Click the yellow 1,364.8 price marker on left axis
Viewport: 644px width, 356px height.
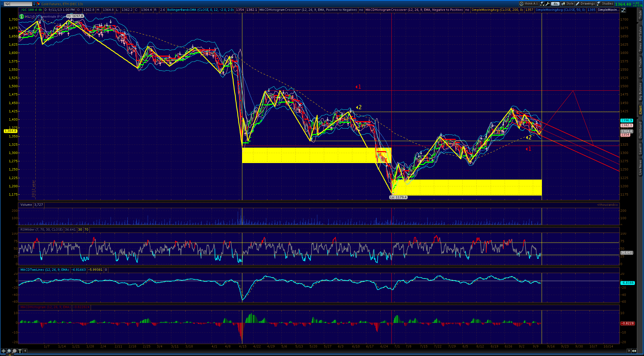click(x=11, y=131)
